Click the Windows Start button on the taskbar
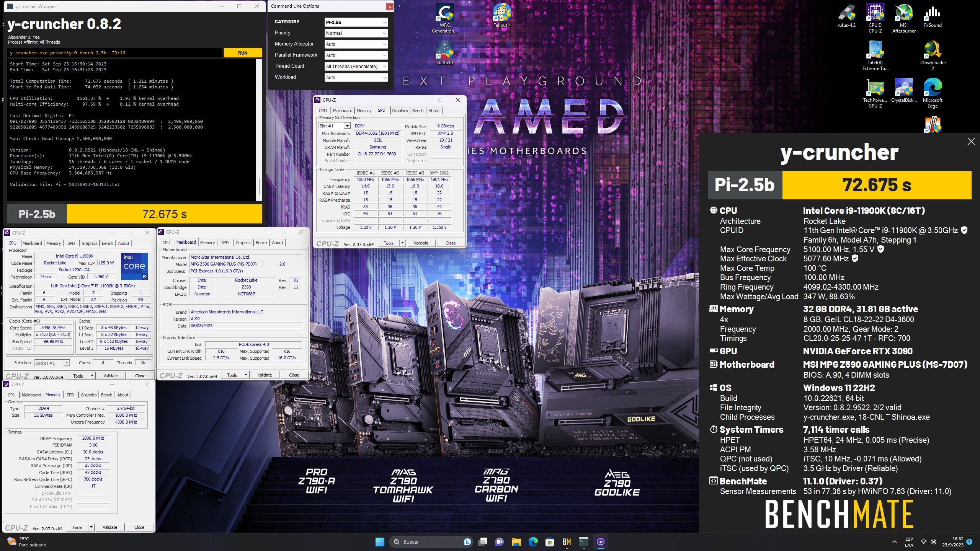The image size is (980, 551). click(380, 542)
